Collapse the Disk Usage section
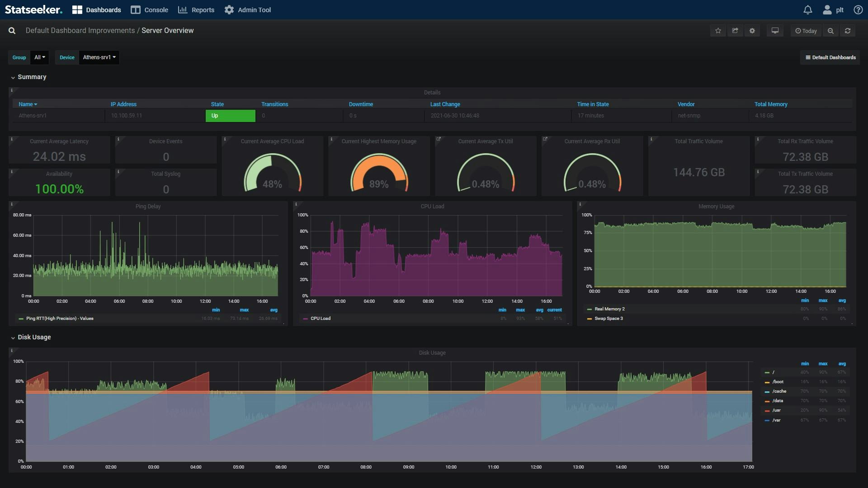The height and width of the screenshot is (488, 868). (34, 338)
